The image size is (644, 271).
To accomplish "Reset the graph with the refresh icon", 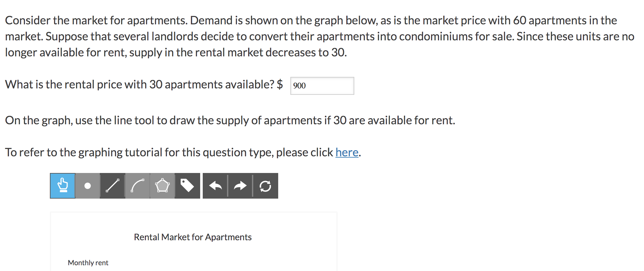I will 266,186.
